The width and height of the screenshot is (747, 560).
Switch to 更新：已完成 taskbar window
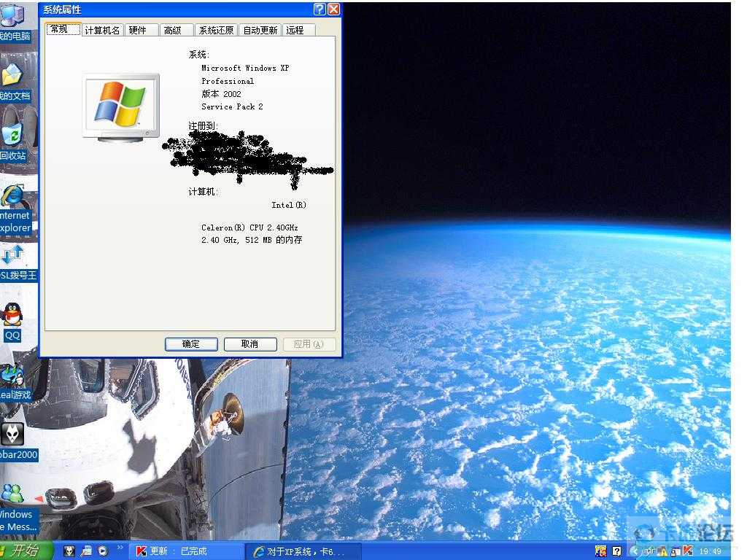[187, 551]
